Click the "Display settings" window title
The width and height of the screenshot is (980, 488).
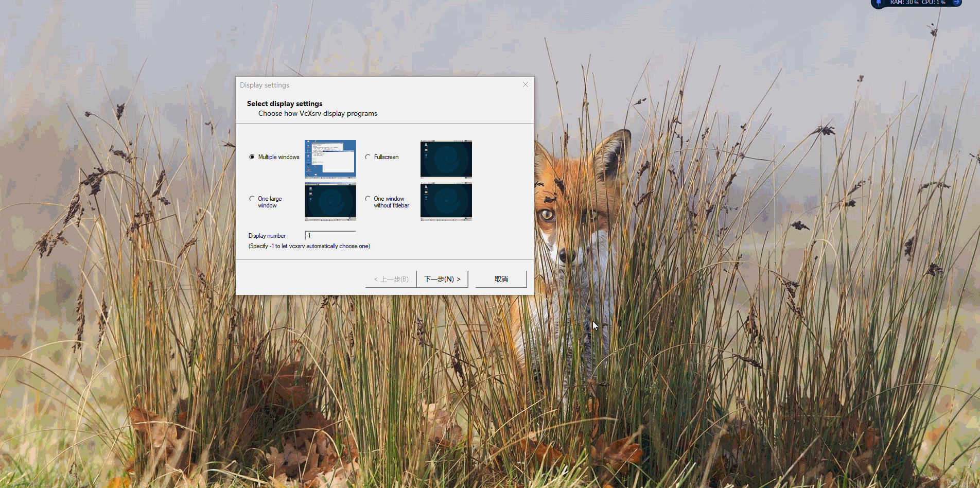tap(265, 85)
